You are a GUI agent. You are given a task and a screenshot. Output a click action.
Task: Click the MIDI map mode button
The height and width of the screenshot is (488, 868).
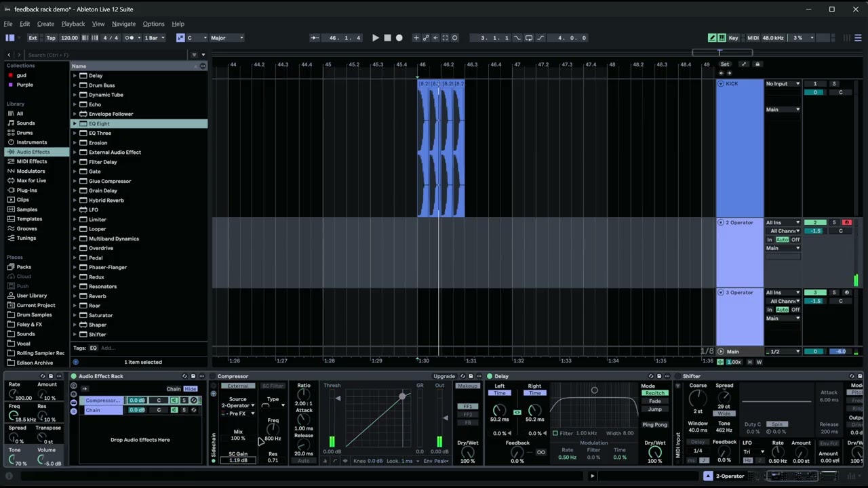point(753,38)
